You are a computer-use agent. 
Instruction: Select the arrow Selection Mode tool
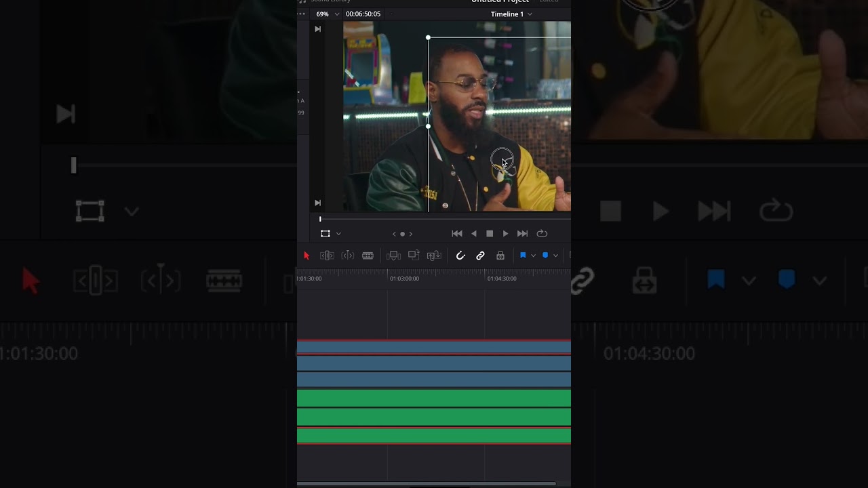307,256
